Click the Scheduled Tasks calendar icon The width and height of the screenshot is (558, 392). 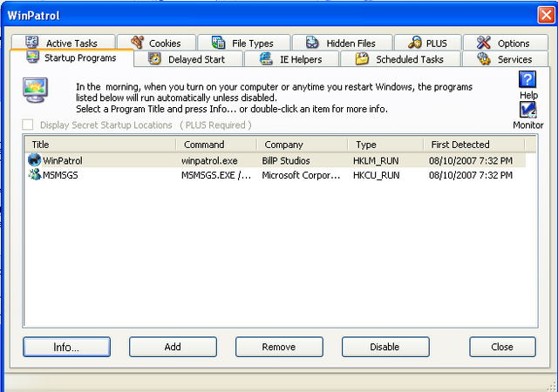click(x=362, y=58)
